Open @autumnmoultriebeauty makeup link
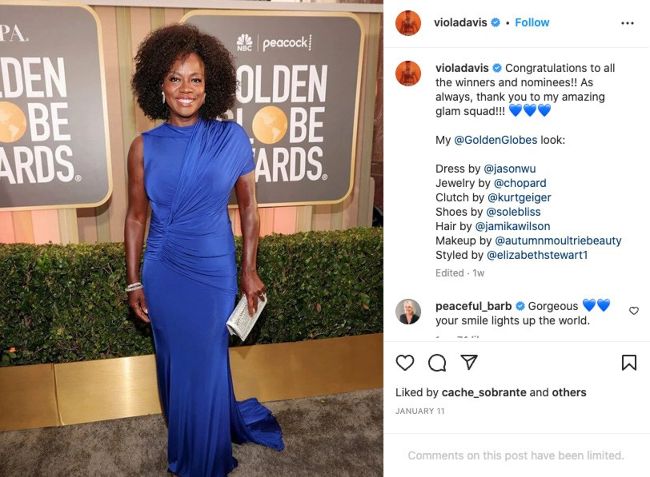The height and width of the screenshot is (477, 650). (558, 241)
